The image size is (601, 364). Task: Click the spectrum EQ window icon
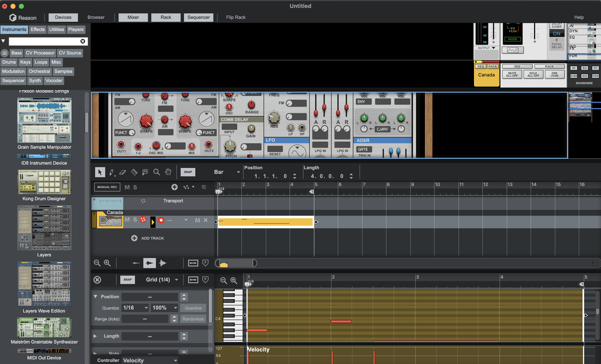click(x=513, y=50)
